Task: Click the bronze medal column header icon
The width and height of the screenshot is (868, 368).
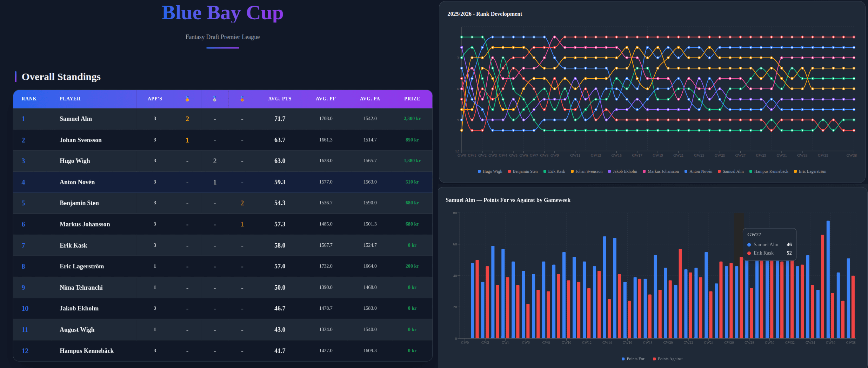Action: 242,99
